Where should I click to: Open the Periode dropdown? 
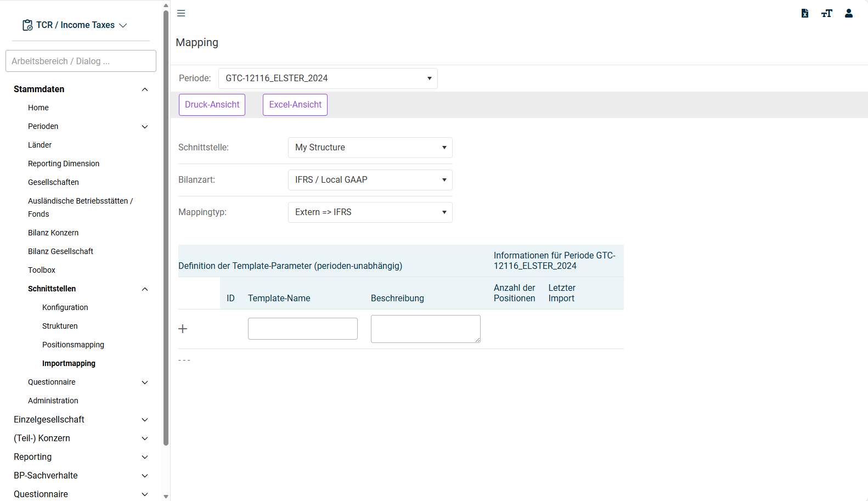click(x=328, y=78)
